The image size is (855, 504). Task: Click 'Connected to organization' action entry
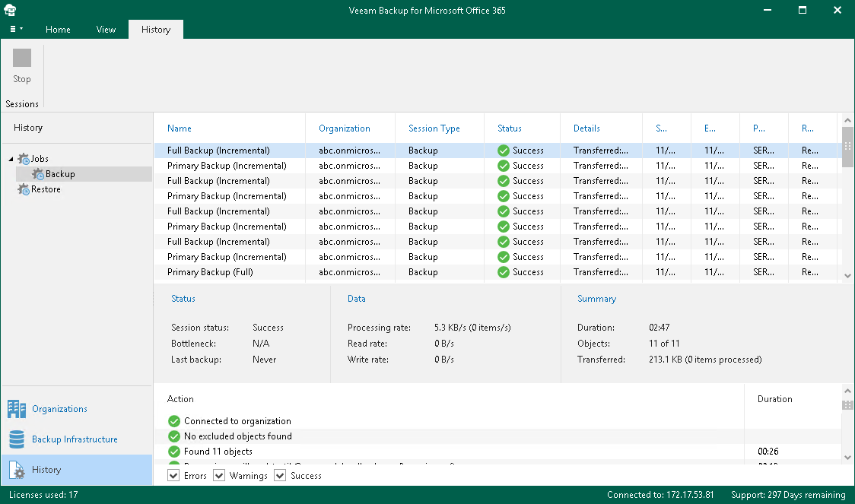point(237,421)
